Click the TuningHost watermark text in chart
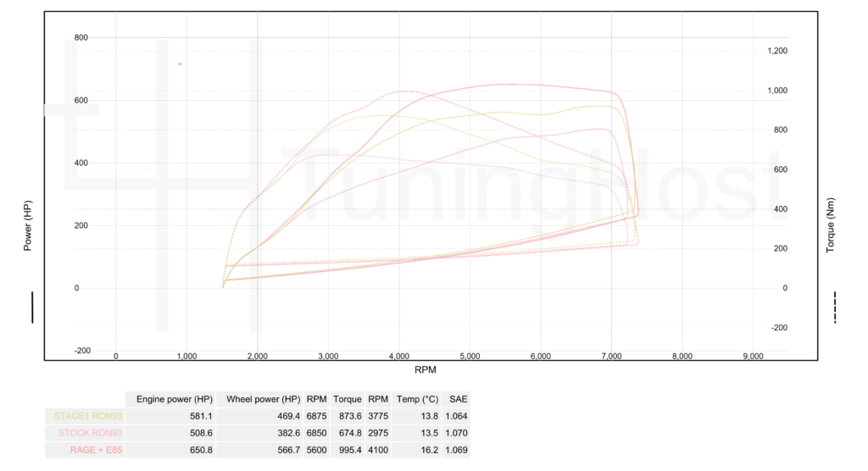 pyautogui.click(x=526, y=182)
